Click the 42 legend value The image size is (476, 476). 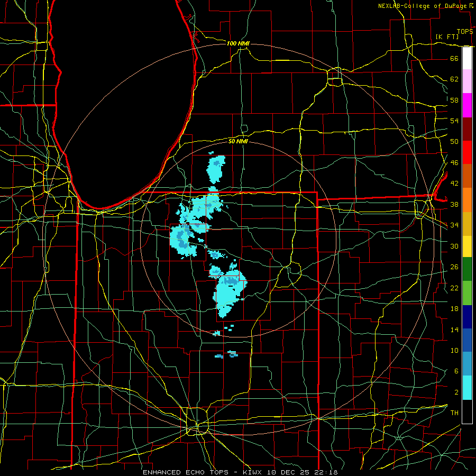pos(454,184)
